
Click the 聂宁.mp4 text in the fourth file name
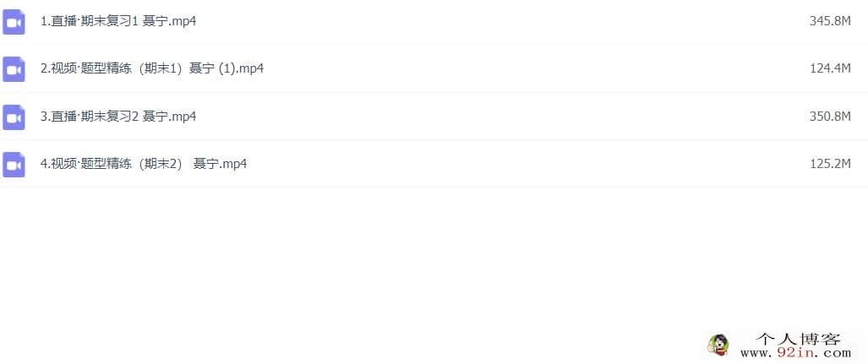pyautogui.click(x=220, y=165)
